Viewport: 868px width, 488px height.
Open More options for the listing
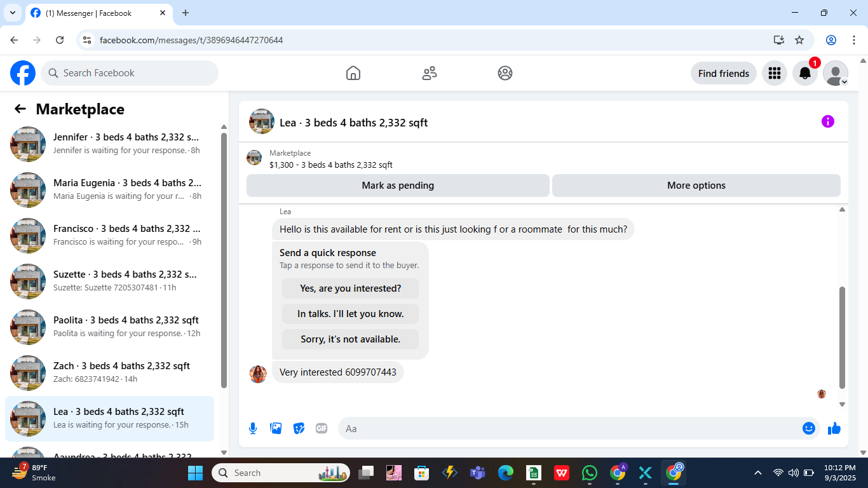point(696,186)
